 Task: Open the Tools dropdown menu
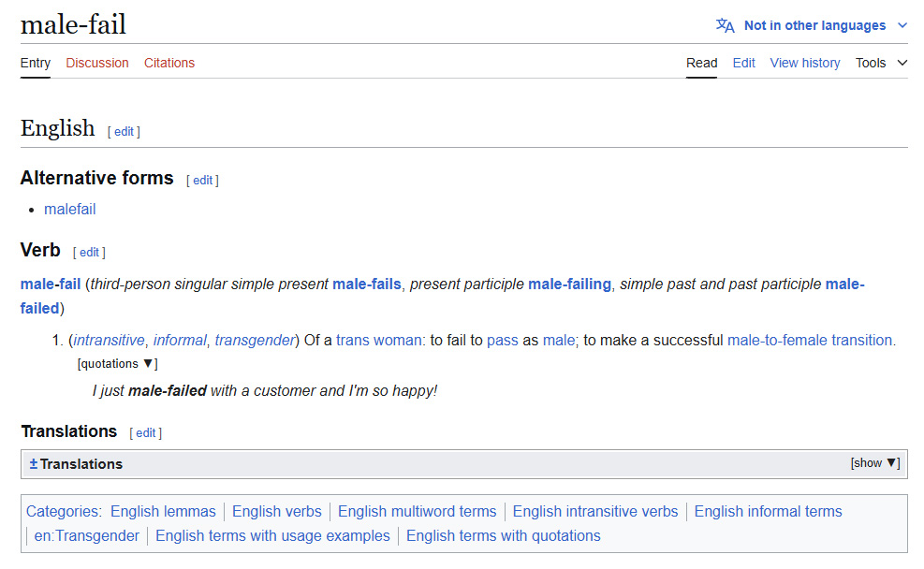coord(881,63)
